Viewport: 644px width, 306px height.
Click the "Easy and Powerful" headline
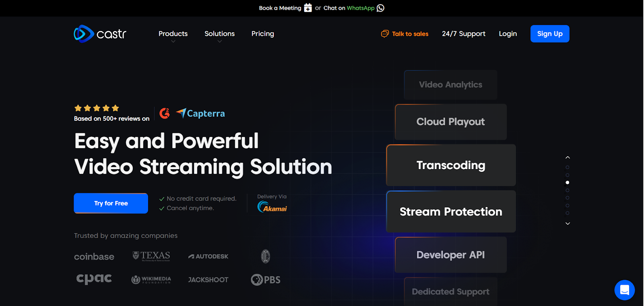click(x=166, y=141)
